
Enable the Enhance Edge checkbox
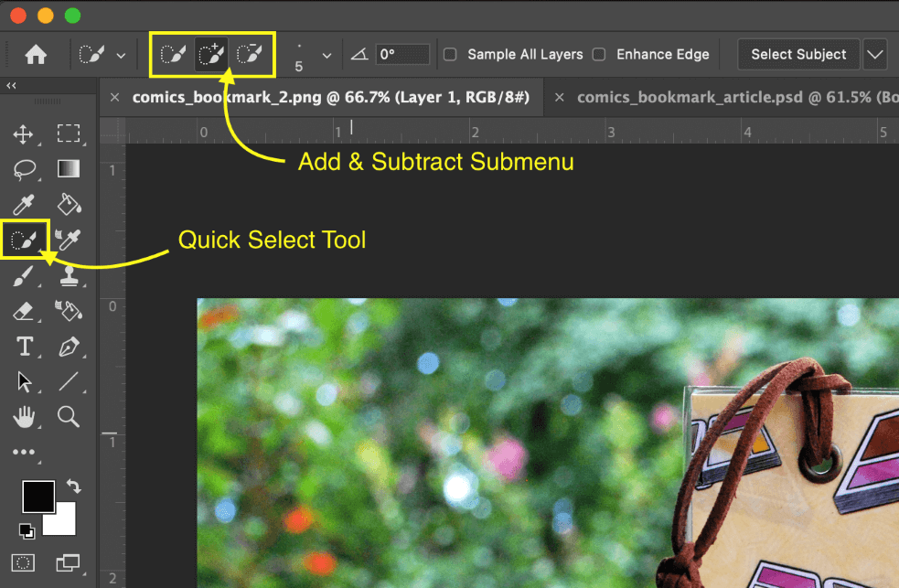tap(599, 55)
